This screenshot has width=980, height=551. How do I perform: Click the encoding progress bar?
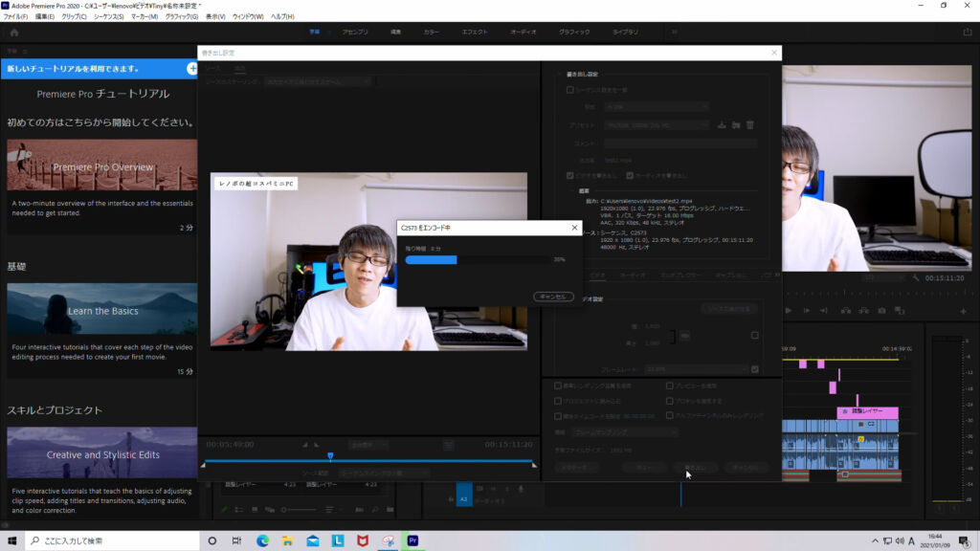click(479, 260)
